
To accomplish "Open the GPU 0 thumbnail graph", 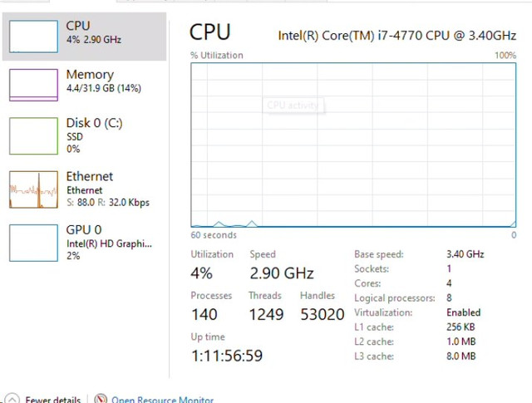I will point(33,243).
